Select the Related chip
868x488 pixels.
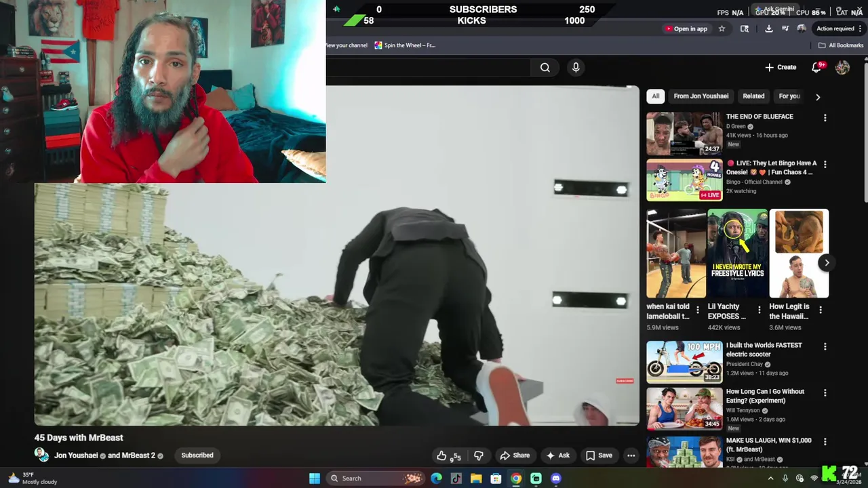[753, 96]
